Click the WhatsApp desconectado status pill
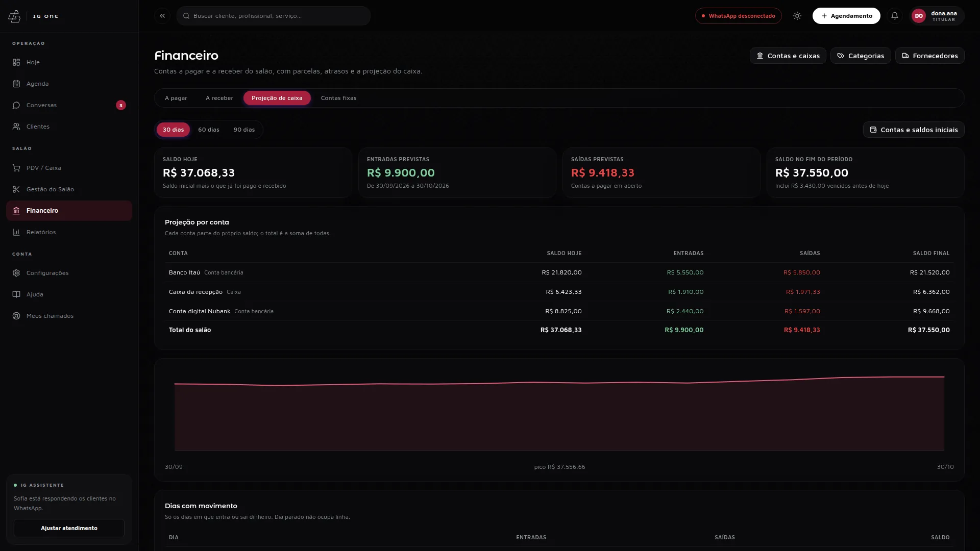 click(738, 16)
